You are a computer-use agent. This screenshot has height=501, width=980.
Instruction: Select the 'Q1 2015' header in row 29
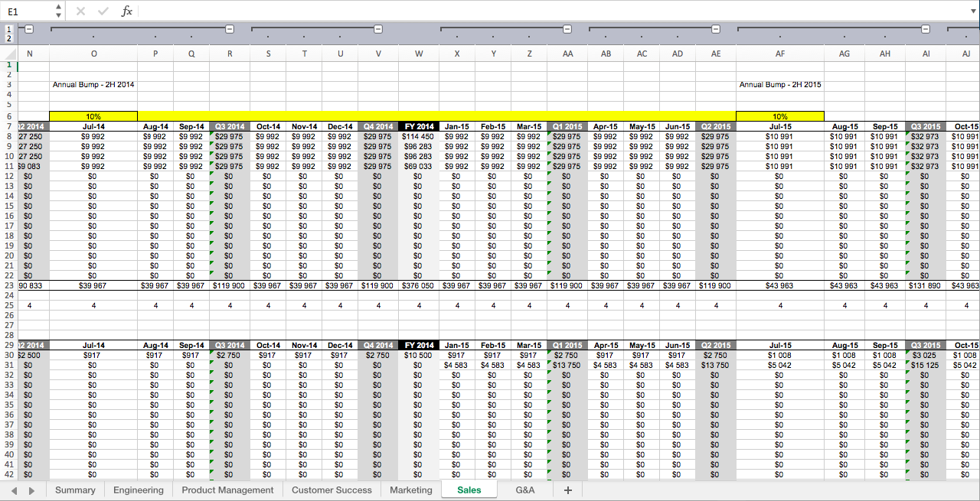567,346
